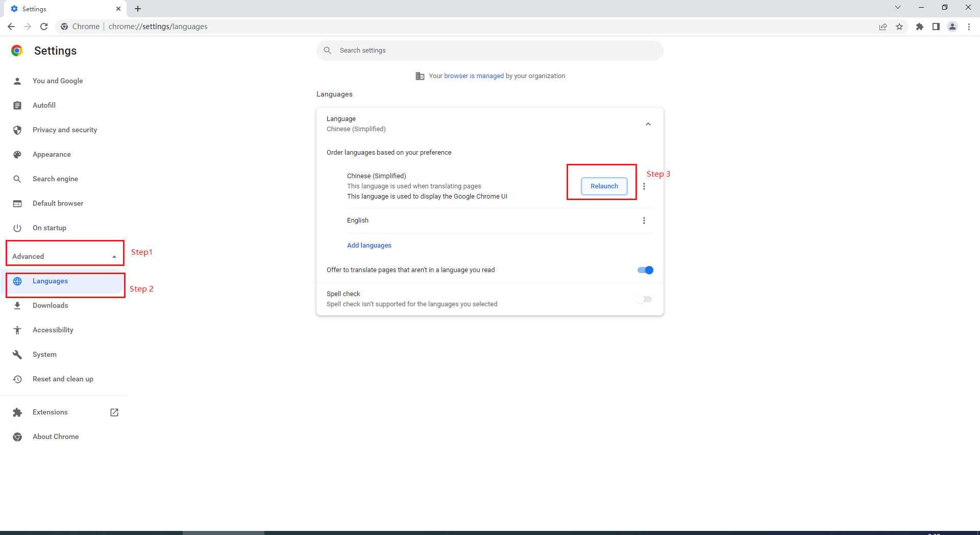Open the side panel icon
The height and width of the screenshot is (535, 980).
[x=936, y=27]
